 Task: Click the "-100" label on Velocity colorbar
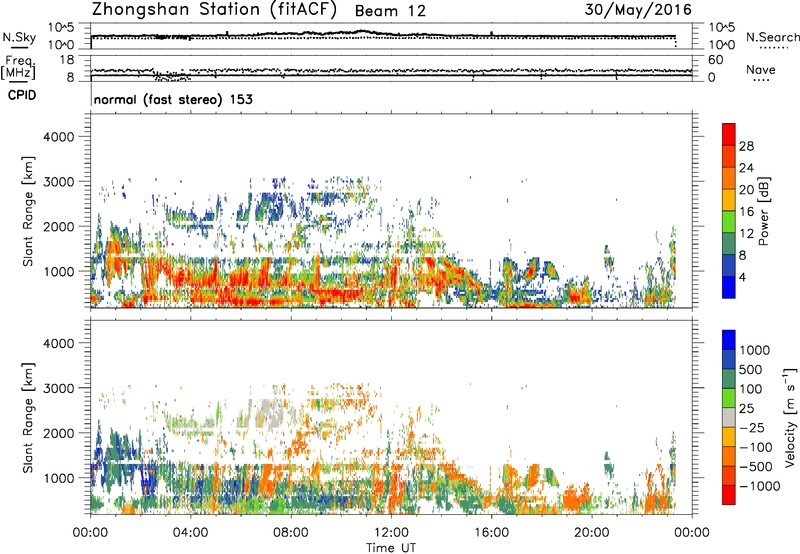point(756,447)
